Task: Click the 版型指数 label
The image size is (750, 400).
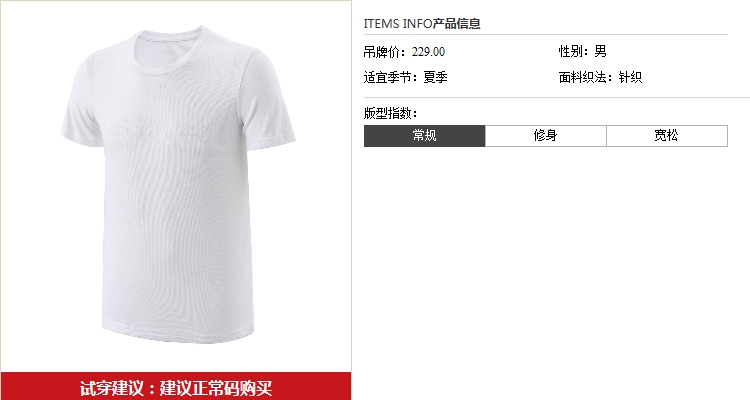Action: point(390,113)
